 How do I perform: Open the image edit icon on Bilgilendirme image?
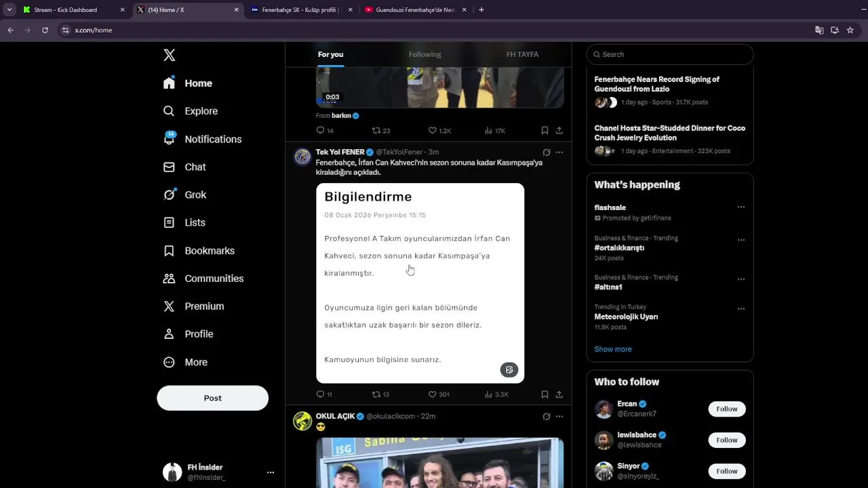tap(509, 370)
